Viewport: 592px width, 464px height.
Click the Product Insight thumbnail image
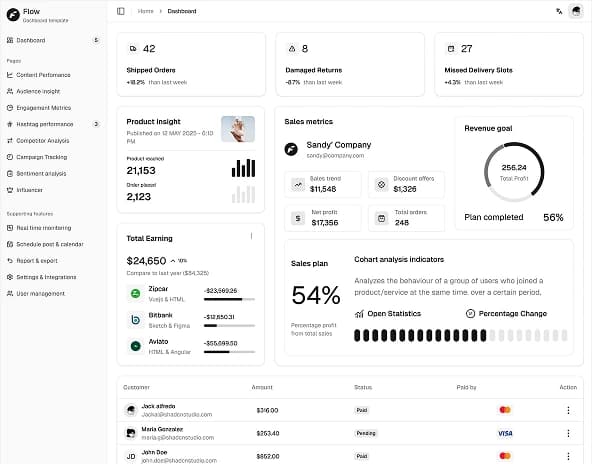coord(238,129)
